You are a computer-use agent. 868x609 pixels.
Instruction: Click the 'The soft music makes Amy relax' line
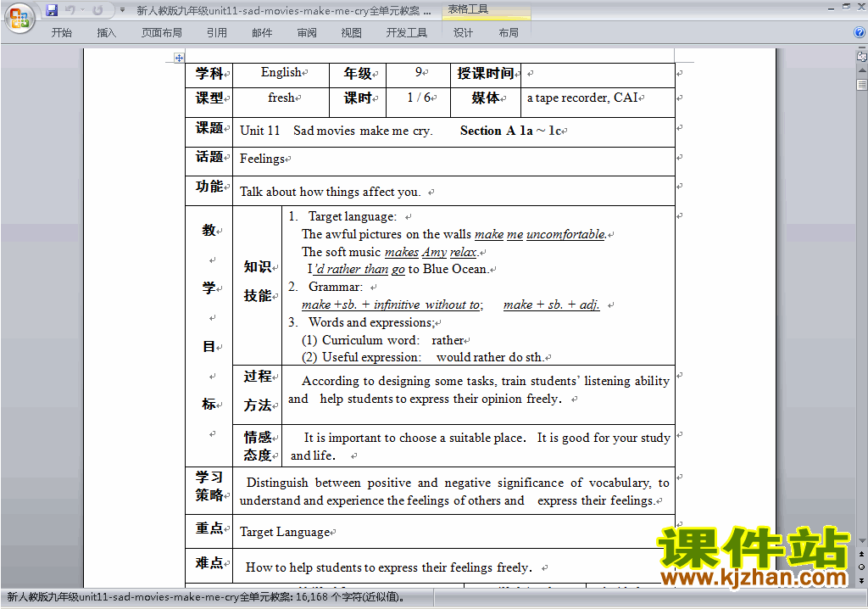click(389, 252)
